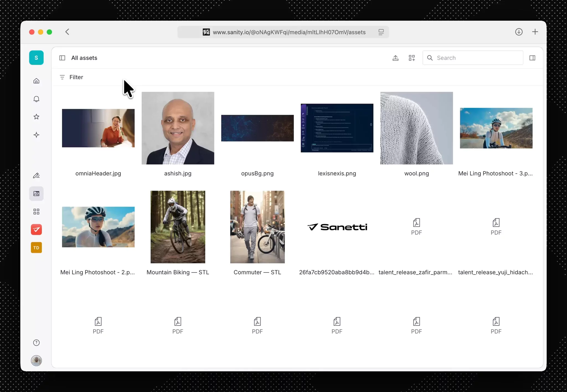567x392 pixels.
Task: Open the TD app in sidebar
Action: click(x=36, y=248)
